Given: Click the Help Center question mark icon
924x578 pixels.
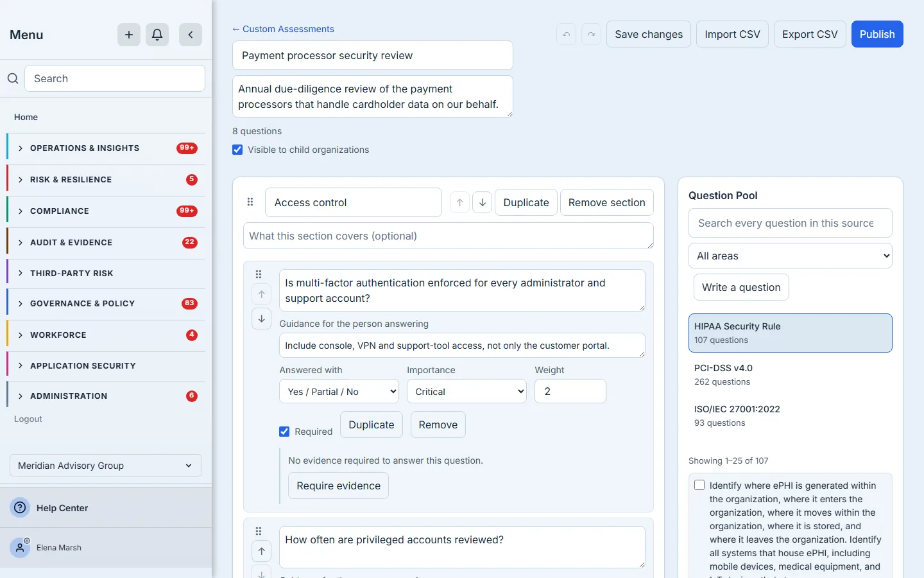Looking at the screenshot, I should pyautogui.click(x=21, y=507).
